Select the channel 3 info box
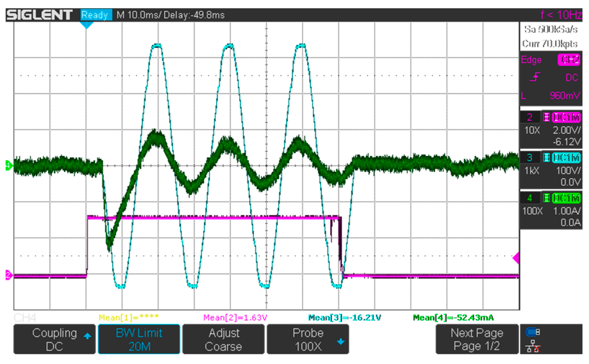 [551, 170]
